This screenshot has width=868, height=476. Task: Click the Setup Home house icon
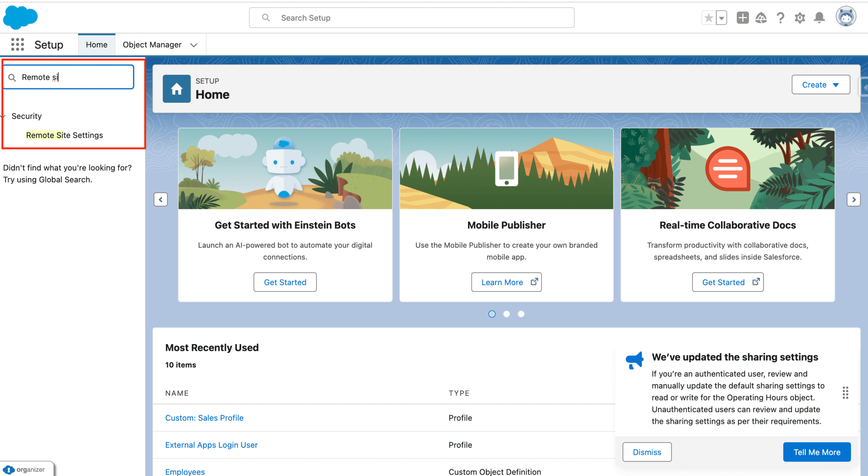176,88
